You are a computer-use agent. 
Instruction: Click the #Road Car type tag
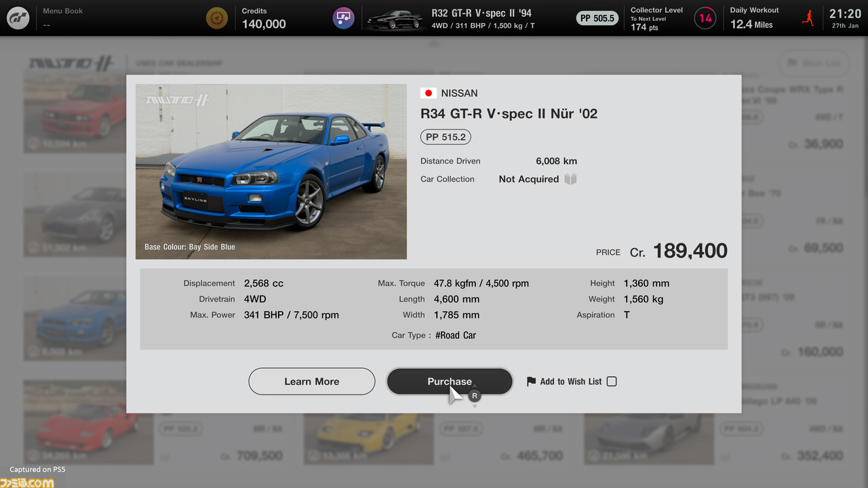[x=456, y=335]
